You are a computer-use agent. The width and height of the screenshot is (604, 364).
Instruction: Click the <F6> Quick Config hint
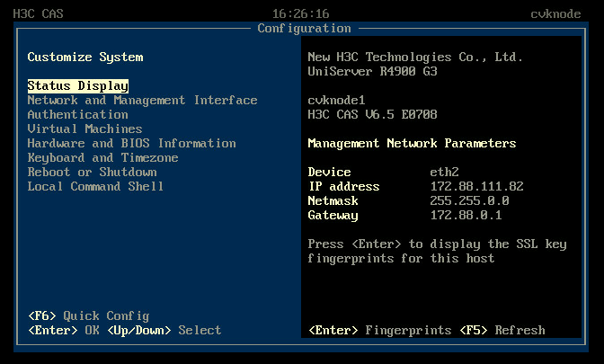(x=89, y=316)
